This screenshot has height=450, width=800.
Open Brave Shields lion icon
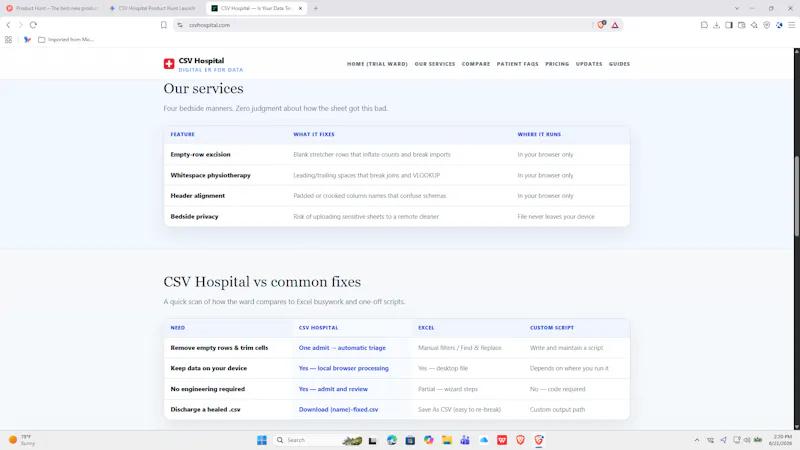coord(601,24)
